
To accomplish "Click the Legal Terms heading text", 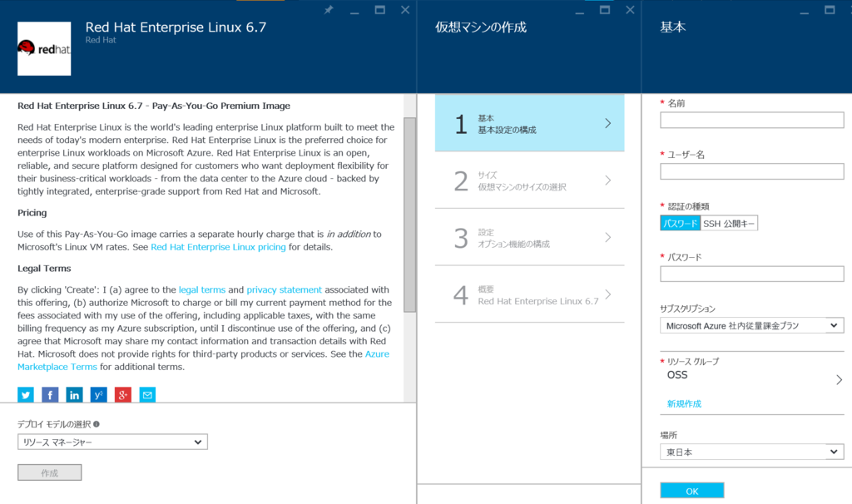I will 44,269.
